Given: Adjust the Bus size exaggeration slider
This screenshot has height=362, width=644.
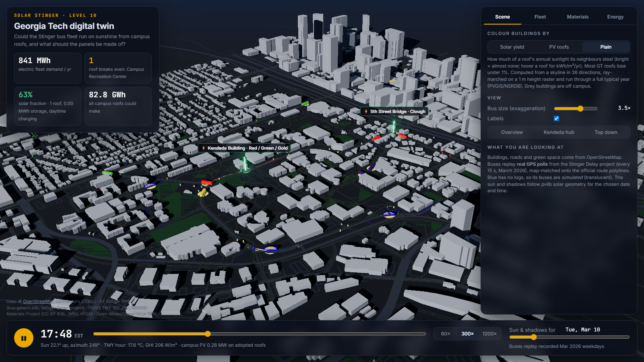Looking at the screenshot, I should tap(576, 109).
